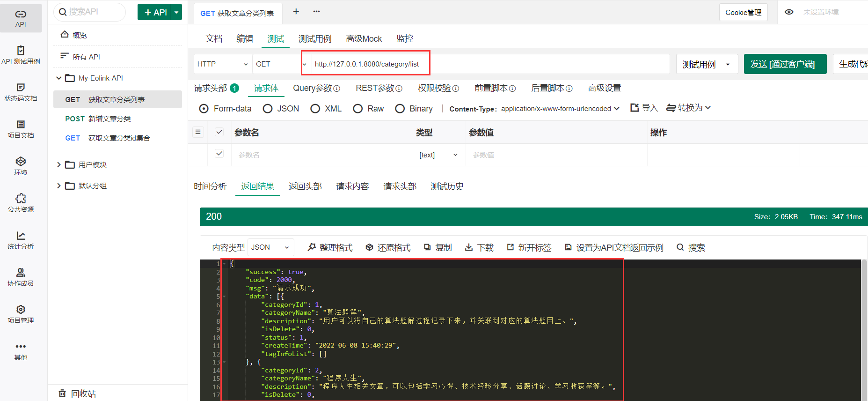The width and height of the screenshot is (868, 401).
Task: Select the POST 新增文章分类 API
Action: tap(117, 119)
